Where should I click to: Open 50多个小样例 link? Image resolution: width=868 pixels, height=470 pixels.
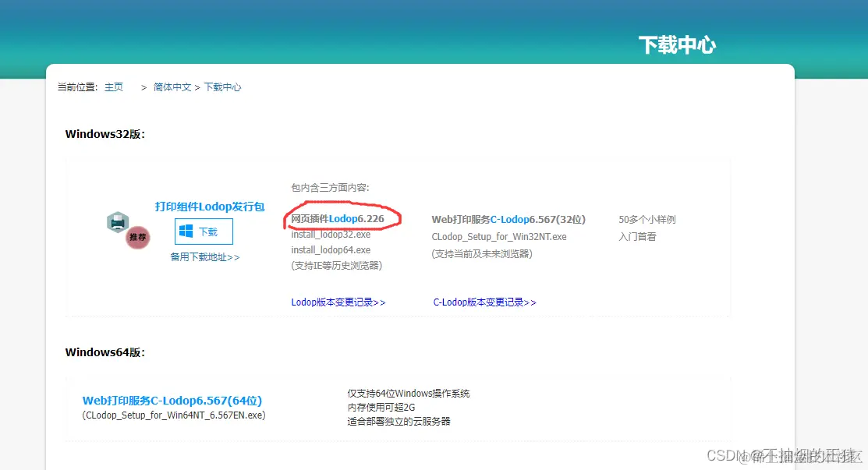647,220
